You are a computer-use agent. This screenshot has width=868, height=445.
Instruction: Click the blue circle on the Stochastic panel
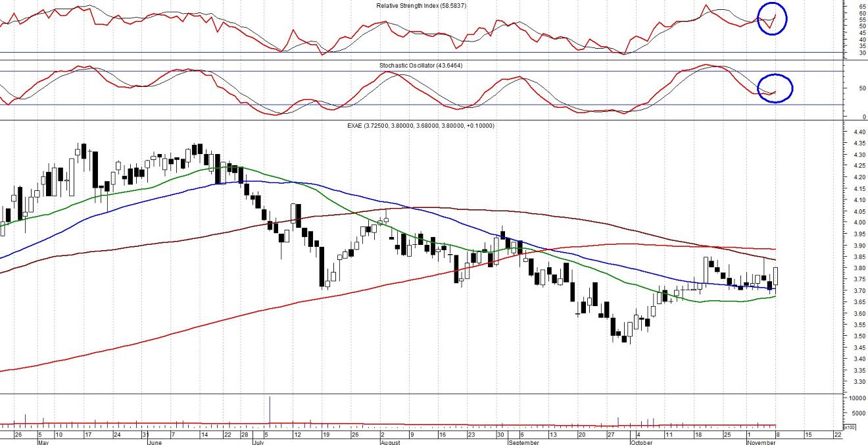[x=775, y=88]
